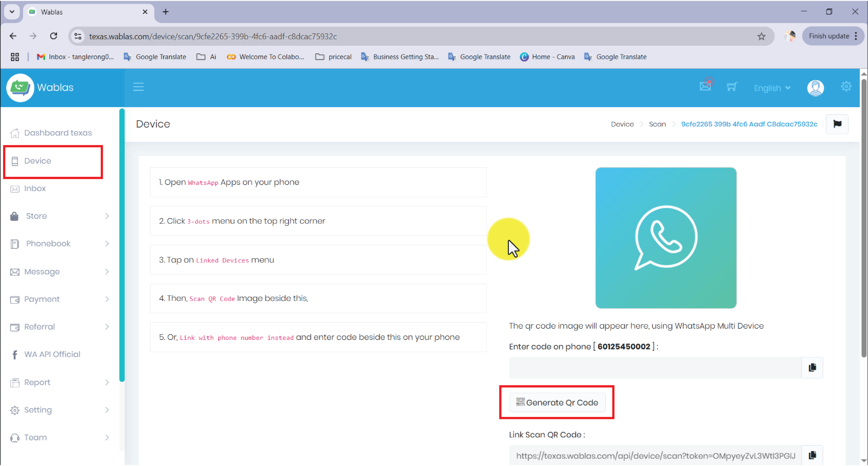Click the Device breadcrumb link

coord(622,124)
